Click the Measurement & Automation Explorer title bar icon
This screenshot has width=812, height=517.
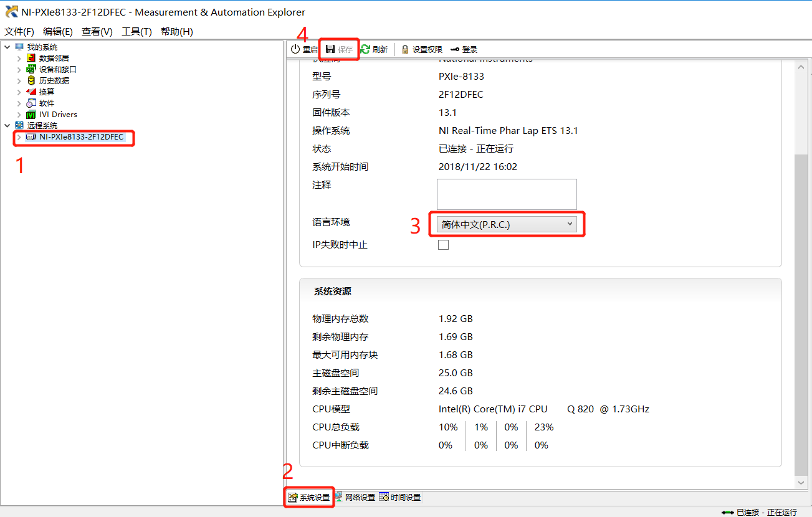click(x=11, y=12)
